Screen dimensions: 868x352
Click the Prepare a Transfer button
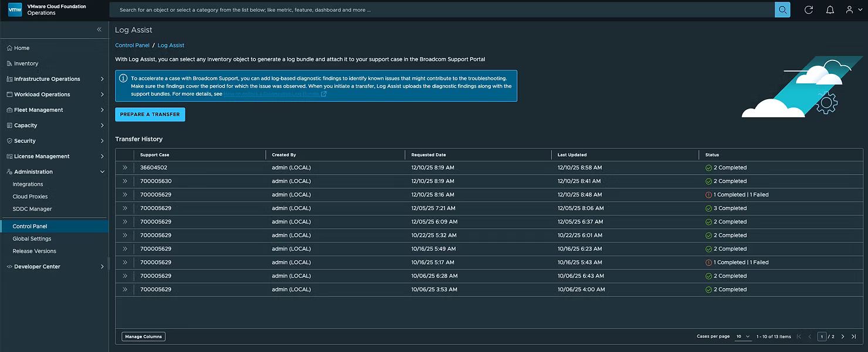pyautogui.click(x=150, y=114)
